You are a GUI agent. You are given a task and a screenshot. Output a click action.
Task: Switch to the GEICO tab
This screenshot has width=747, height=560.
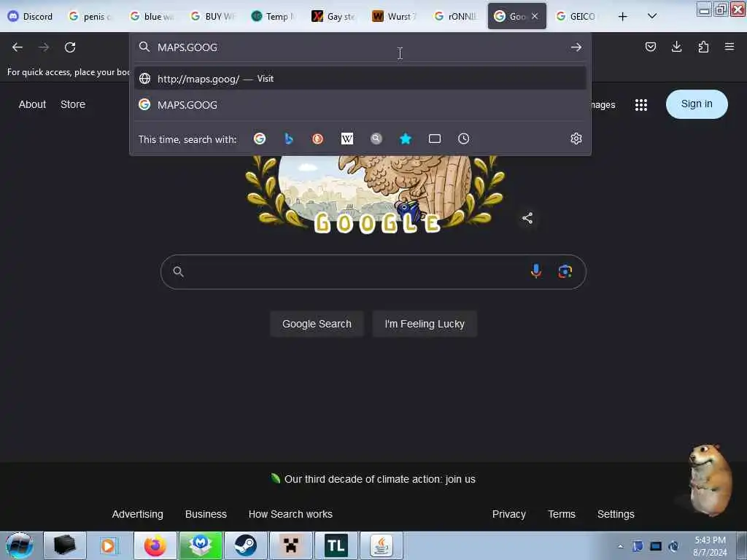point(576,17)
